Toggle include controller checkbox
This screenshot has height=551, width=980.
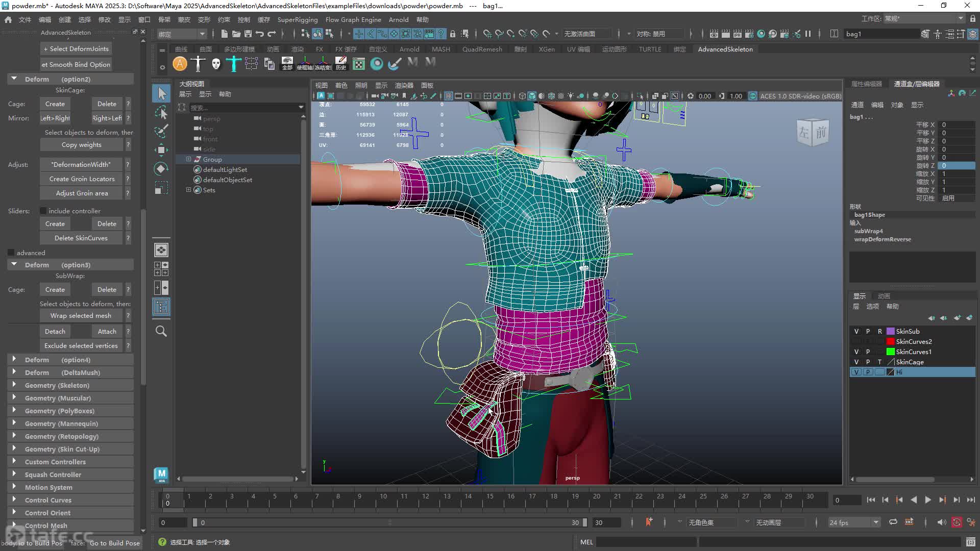(x=43, y=211)
